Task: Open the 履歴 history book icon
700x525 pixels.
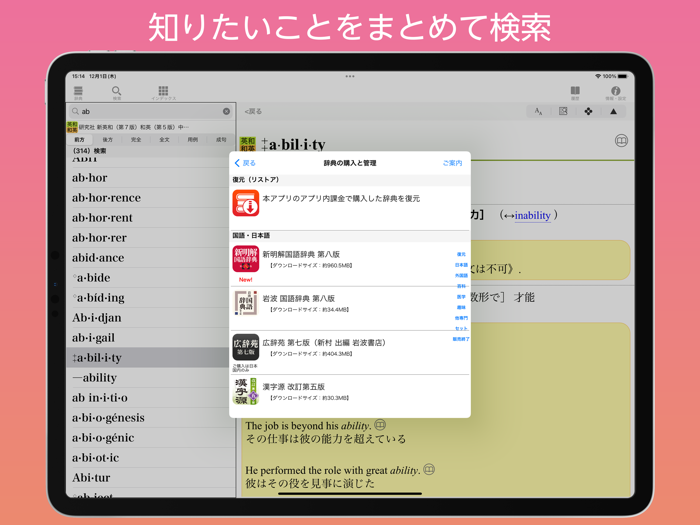Action: click(x=575, y=92)
